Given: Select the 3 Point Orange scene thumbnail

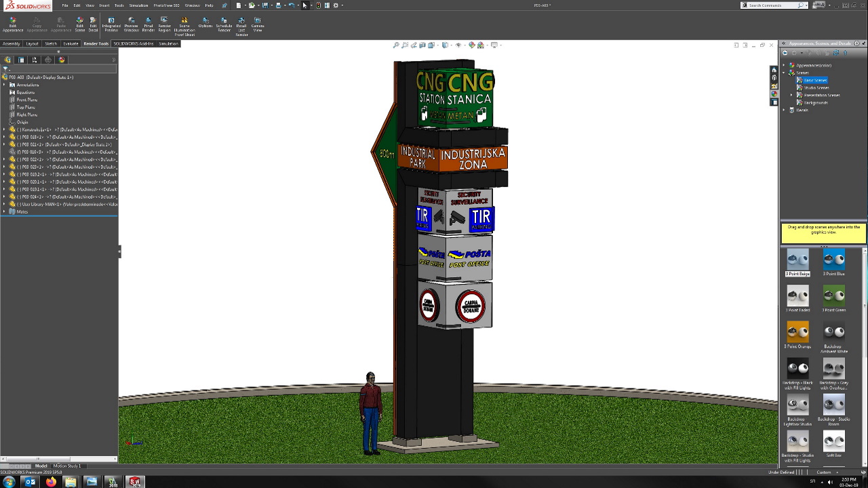Looking at the screenshot, I should (797, 332).
